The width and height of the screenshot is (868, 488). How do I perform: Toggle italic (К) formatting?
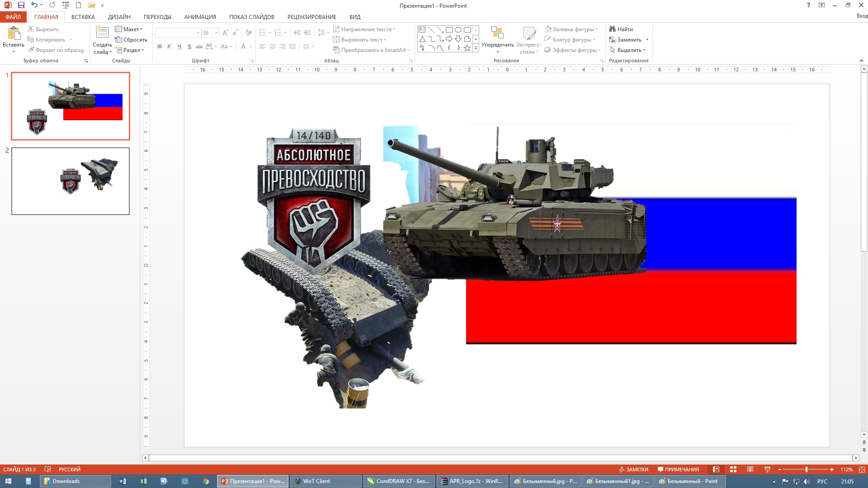[169, 47]
